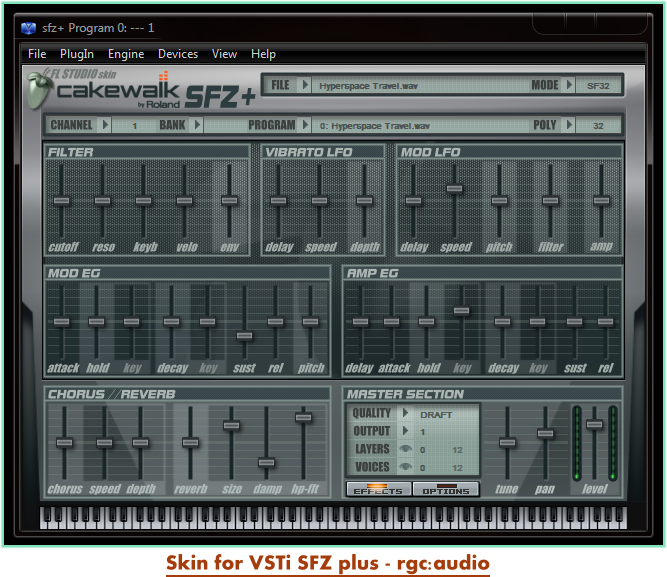Open the Output arrow selector
The image size is (667, 577).
[x=406, y=431]
